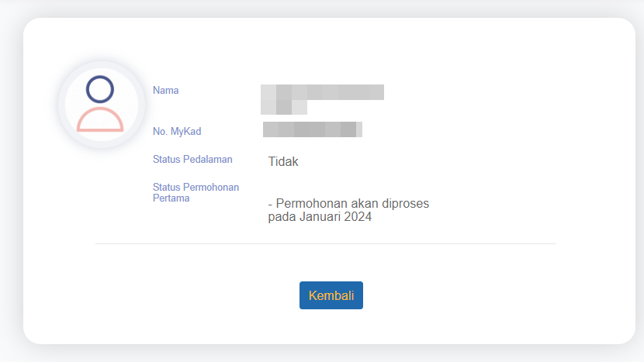Image resolution: width=644 pixels, height=362 pixels.
Task: Click the second line of blurred name
Action: tap(284, 108)
